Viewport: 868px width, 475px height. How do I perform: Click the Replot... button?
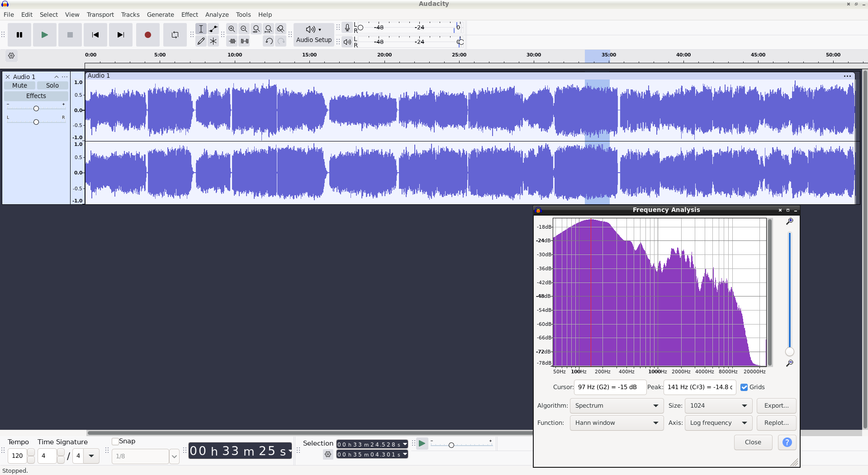tap(776, 423)
